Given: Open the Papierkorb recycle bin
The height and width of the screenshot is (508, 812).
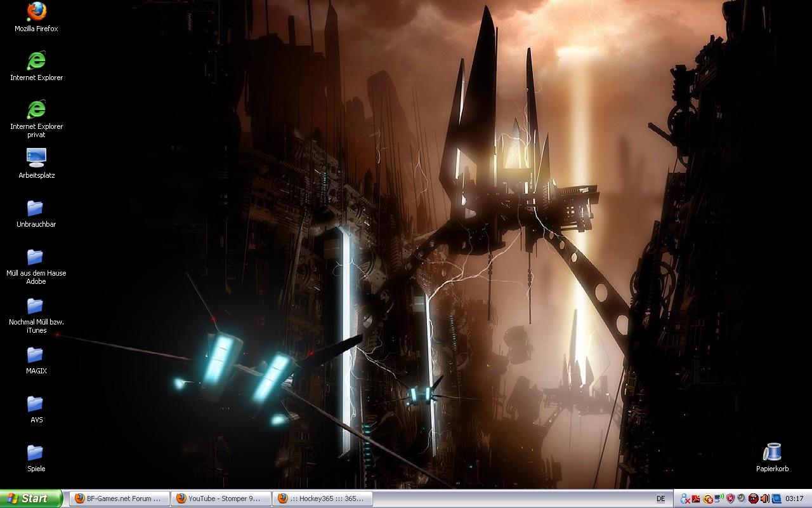Looking at the screenshot, I should point(772,457).
